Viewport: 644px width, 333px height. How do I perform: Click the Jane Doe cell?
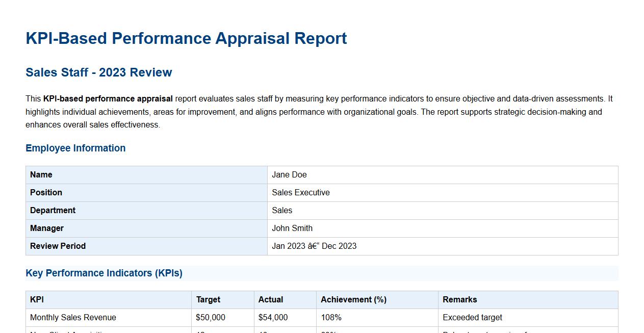tap(289, 174)
